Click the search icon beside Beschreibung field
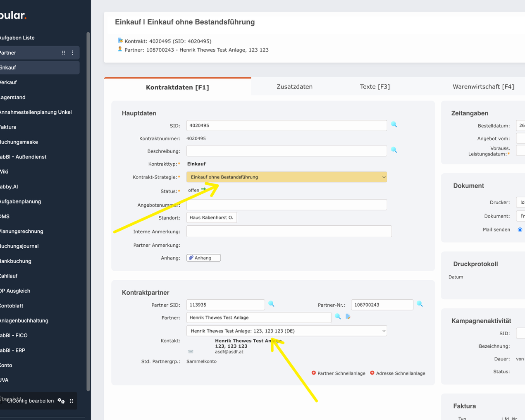 (x=394, y=150)
